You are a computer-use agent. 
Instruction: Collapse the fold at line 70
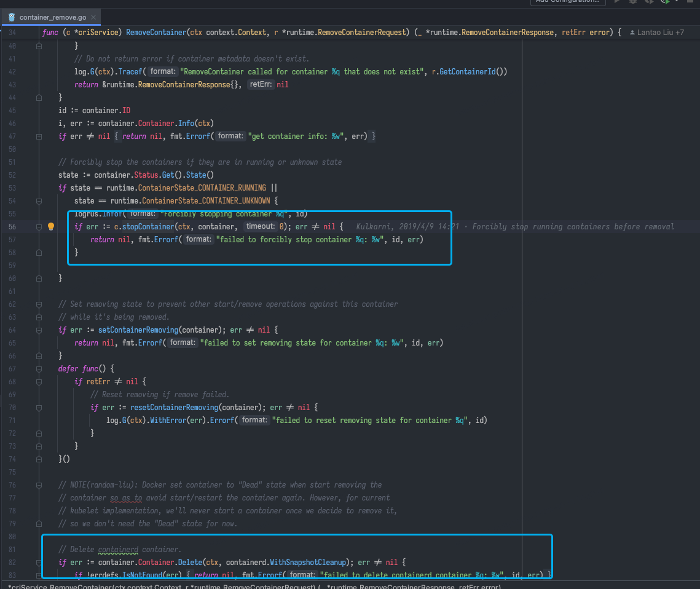pyautogui.click(x=39, y=408)
